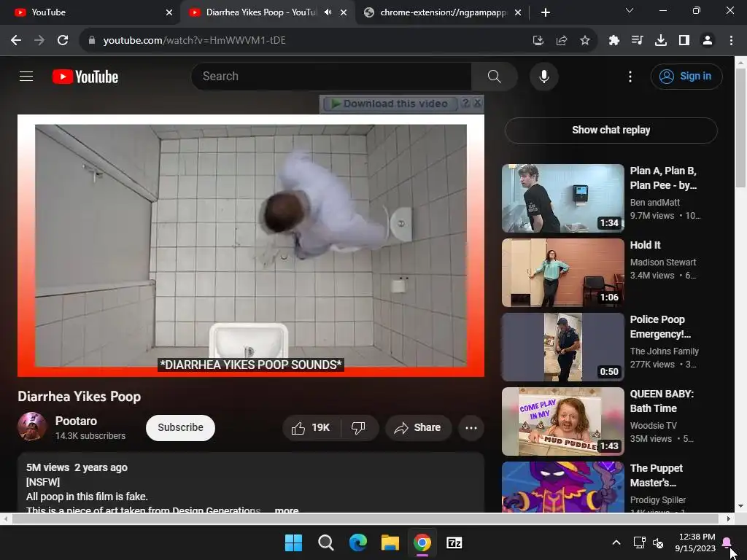Click the Diarrhea Yikes Poop video title
Screen dimensions: 747x560
point(79,396)
